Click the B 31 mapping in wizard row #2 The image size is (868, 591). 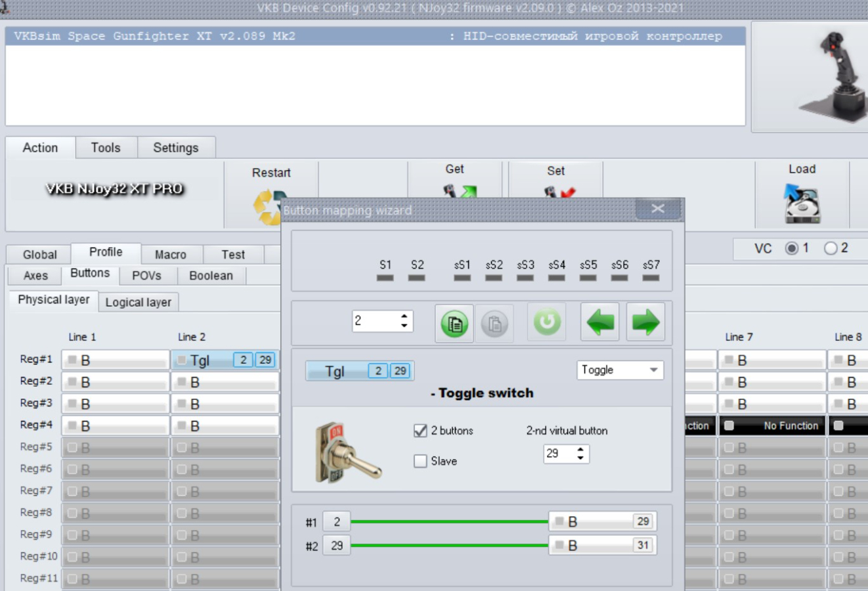point(602,545)
